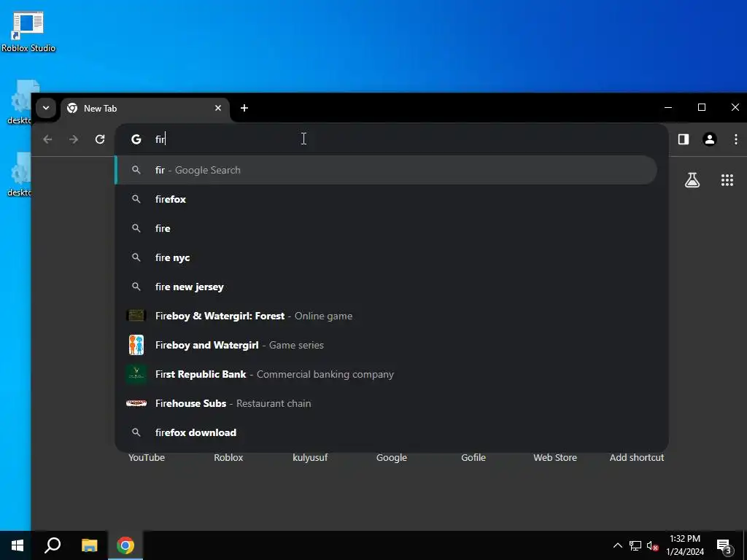Open the Google shortcut
747x560 pixels.
(392, 458)
